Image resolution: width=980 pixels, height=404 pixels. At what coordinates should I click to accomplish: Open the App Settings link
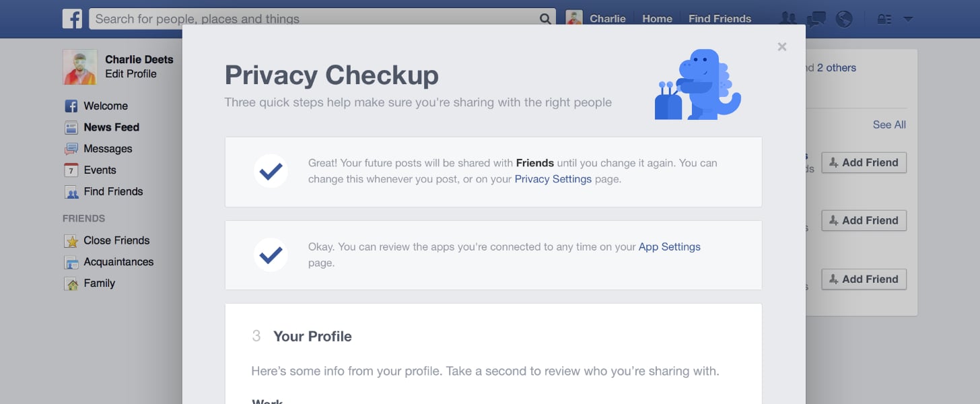coord(669,246)
